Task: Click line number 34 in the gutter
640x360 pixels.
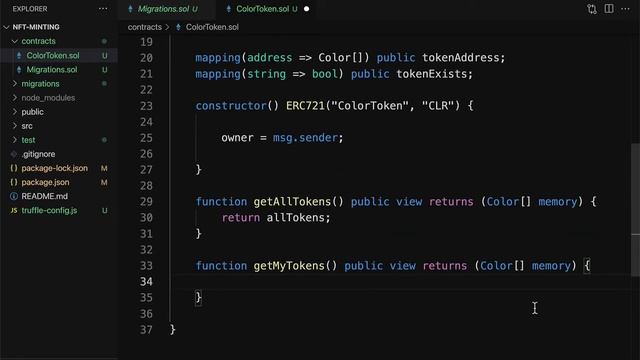Action: click(x=146, y=282)
